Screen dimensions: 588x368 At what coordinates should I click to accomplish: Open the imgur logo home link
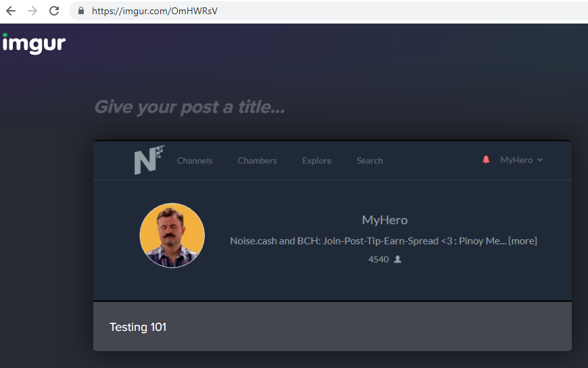(34, 43)
